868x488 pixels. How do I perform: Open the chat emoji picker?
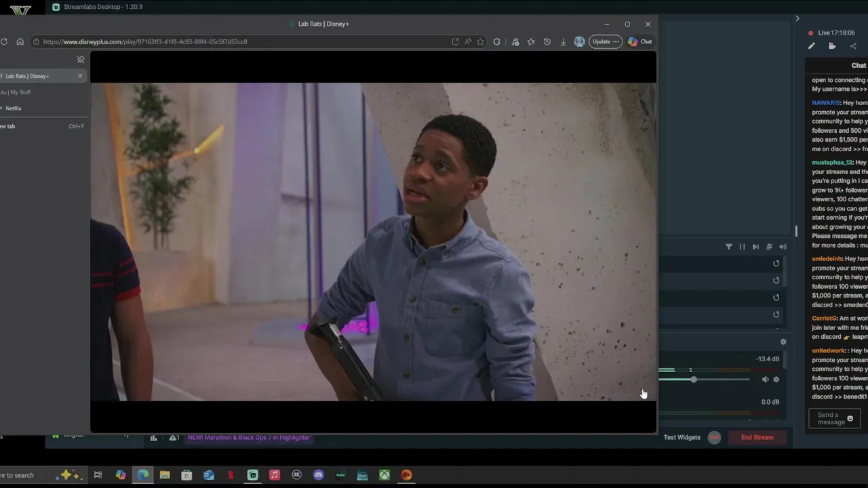pyautogui.click(x=850, y=419)
